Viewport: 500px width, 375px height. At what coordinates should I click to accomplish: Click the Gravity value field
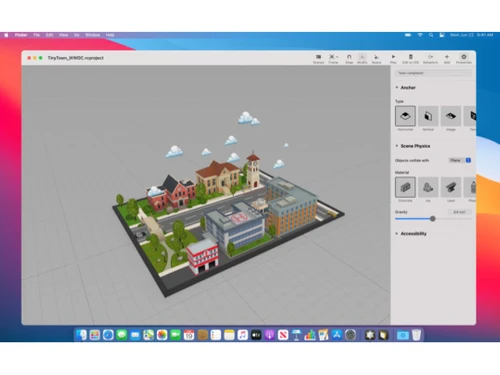tap(460, 212)
